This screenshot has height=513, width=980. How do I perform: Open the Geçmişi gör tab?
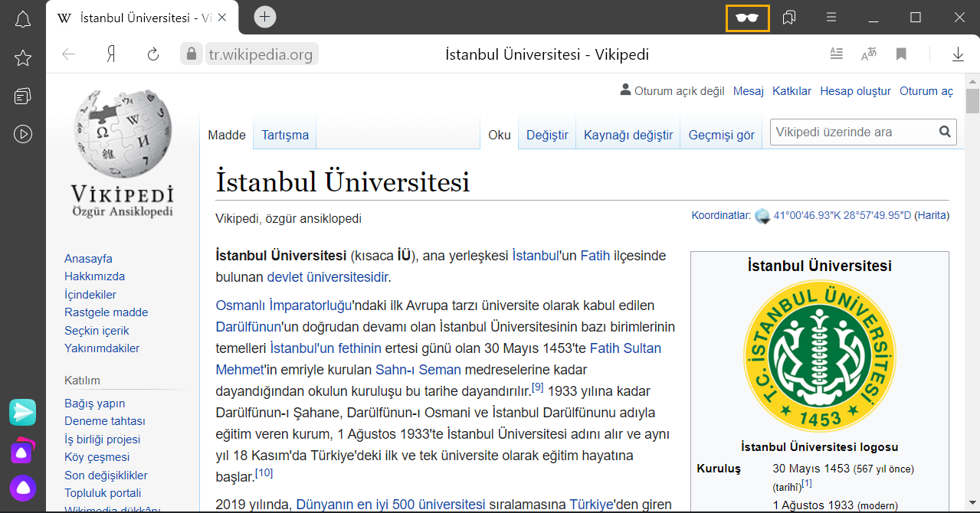click(722, 135)
